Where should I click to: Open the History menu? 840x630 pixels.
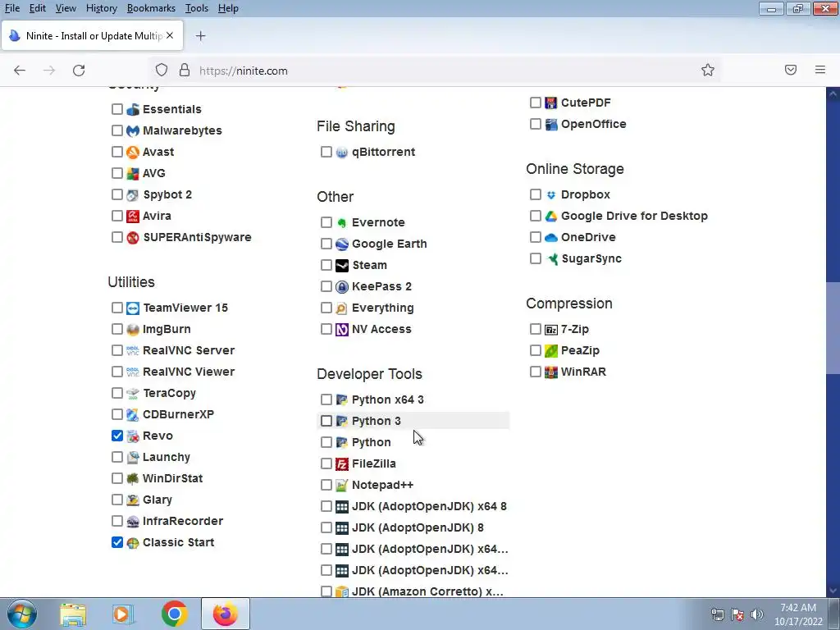point(101,8)
